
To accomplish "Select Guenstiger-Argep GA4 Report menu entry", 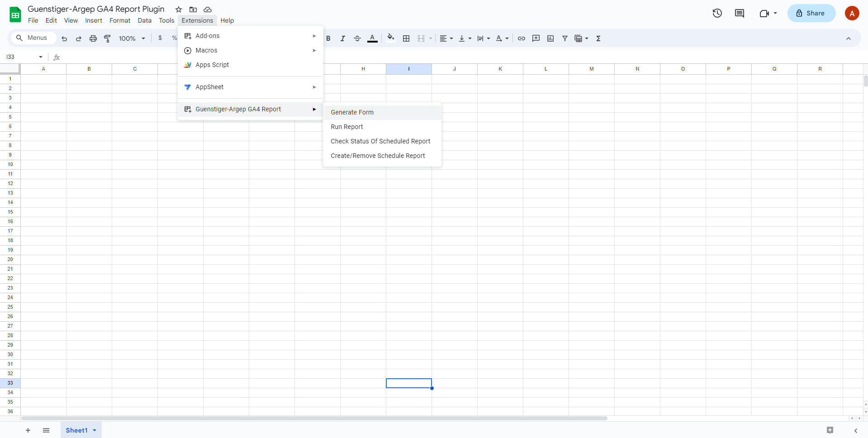I will (x=251, y=109).
